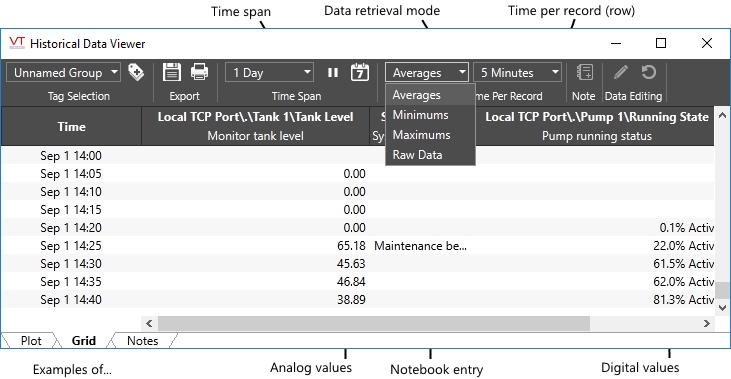
Task: Click the vertical scrollbar up arrow
Action: pos(722,115)
